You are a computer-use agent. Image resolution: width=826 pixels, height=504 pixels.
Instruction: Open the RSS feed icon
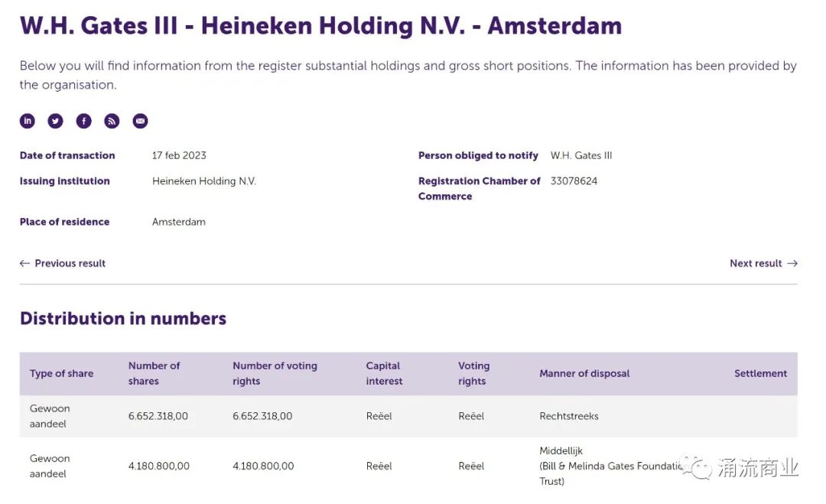(x=112, y=121)
